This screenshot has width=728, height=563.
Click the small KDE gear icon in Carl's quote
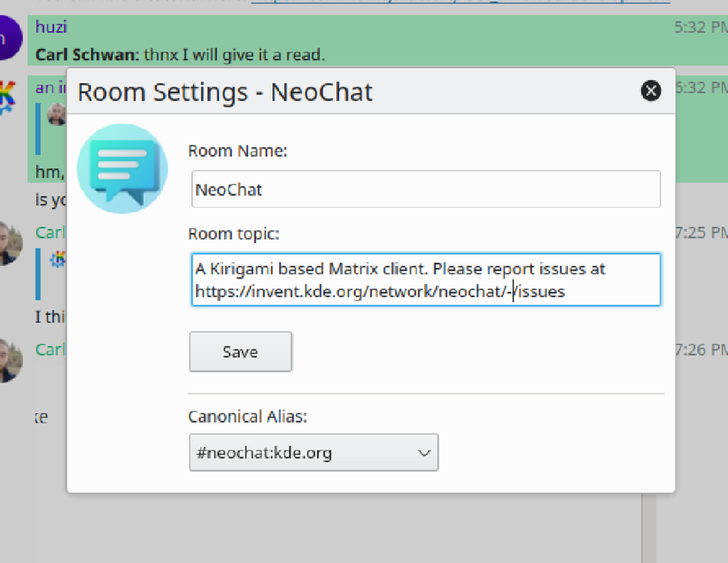pyautogui.click(x=57, y=259)
